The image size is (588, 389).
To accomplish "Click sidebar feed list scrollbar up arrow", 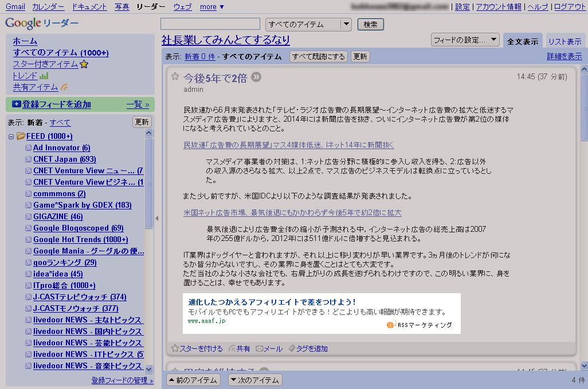I will pos(148,133).
